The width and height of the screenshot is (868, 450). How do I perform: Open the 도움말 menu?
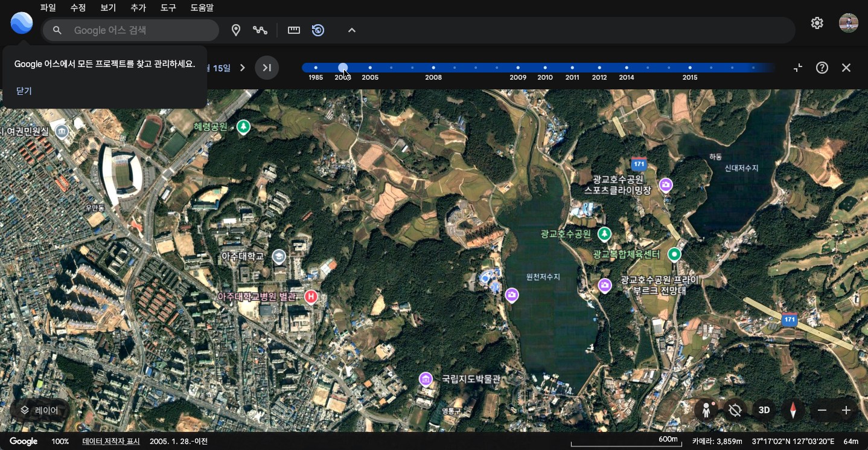202,8
